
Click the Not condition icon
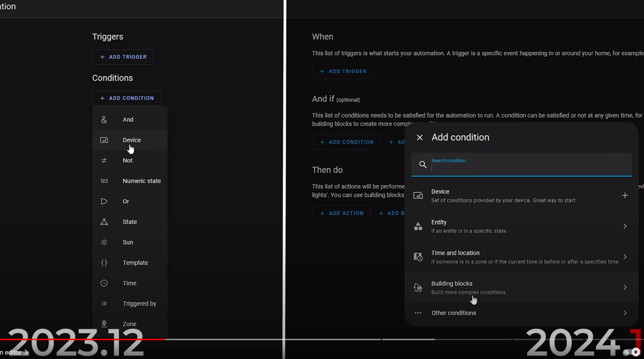click(x=104, y=161)
